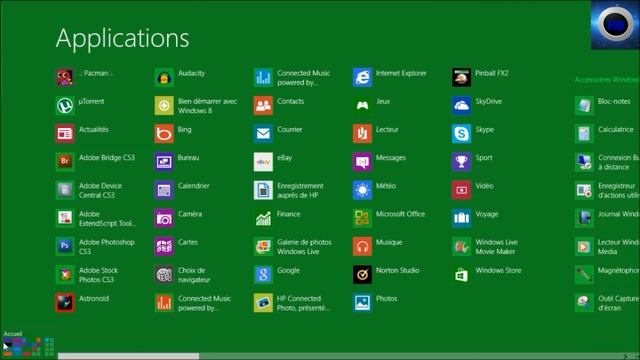
Task: Open the Microsoft Office icon
Action: pos(362,218)
